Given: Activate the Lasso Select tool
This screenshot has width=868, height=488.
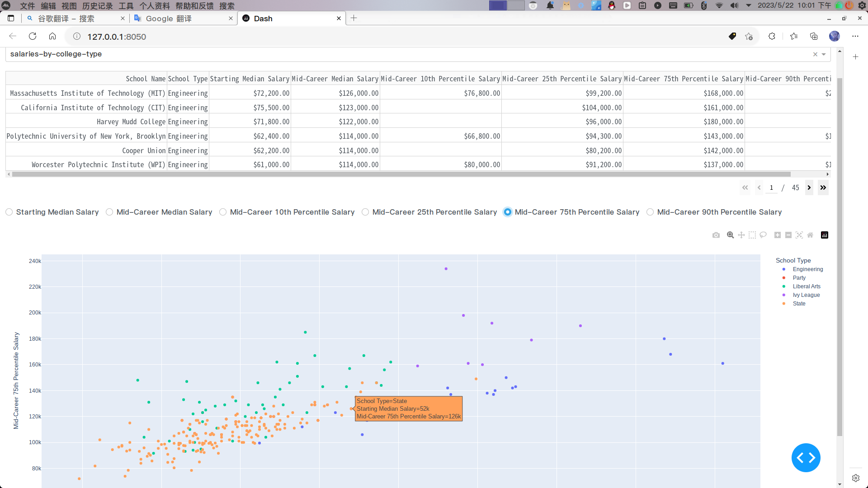Looking at the screenshot, I should pyautogui.click(x=763, y=235).
